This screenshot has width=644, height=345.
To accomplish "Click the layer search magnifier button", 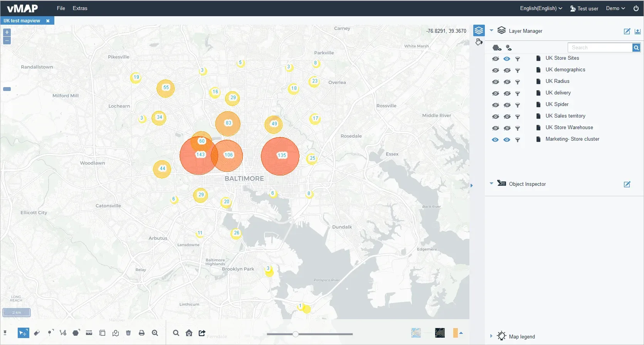I will point(636,47).
